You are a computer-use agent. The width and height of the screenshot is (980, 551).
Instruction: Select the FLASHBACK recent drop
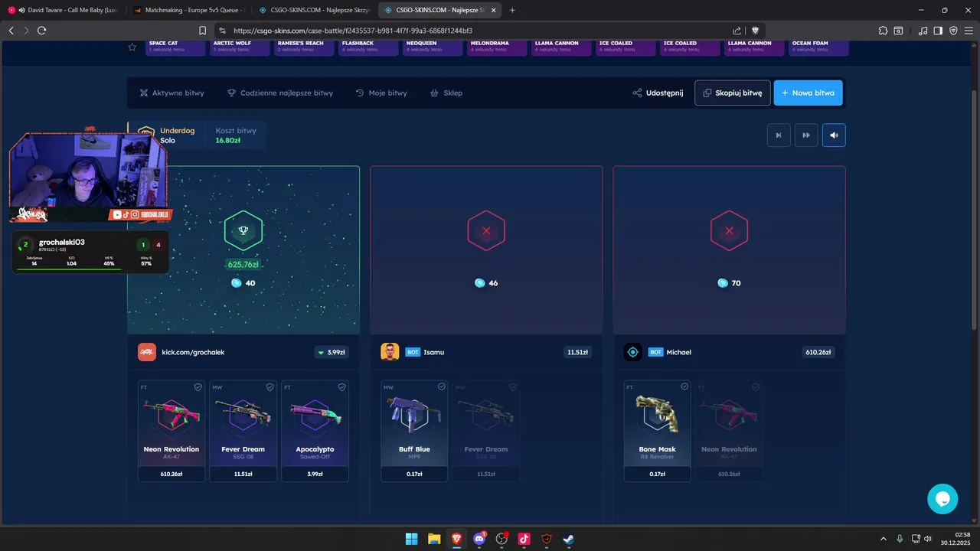pos(368,47)
